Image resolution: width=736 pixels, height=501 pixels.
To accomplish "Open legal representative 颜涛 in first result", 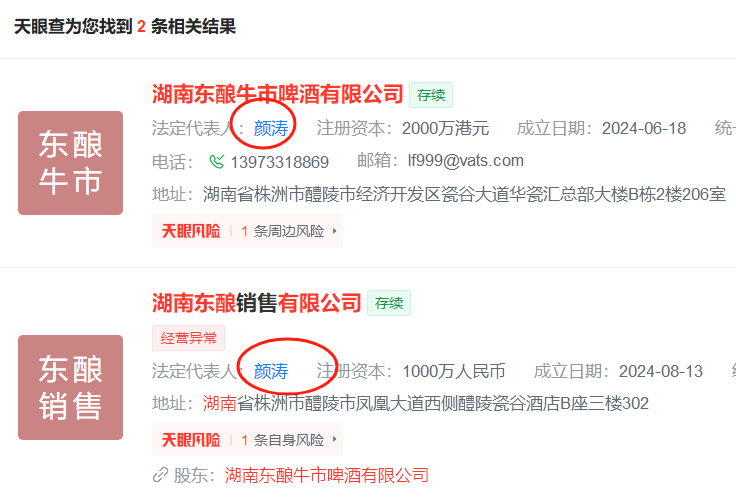I will click(271, 128).
